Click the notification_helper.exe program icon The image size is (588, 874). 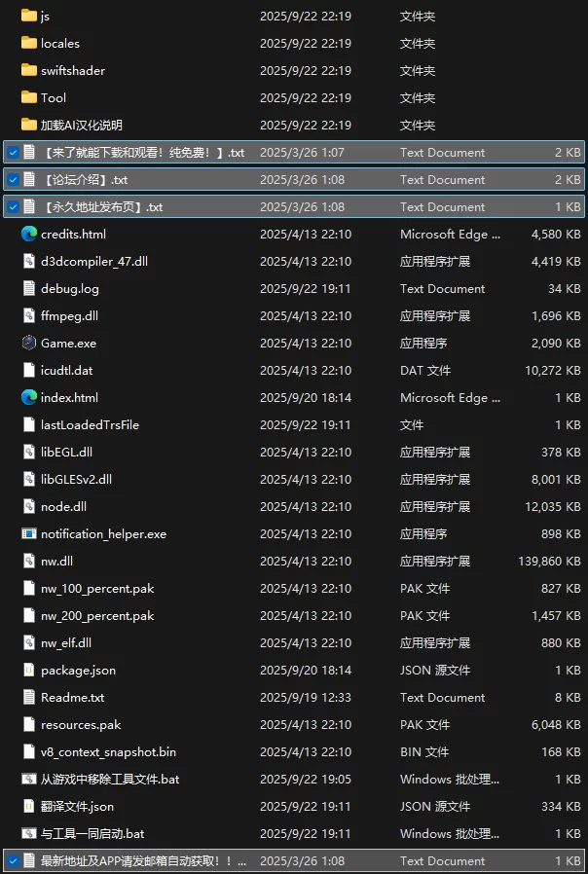pyautogui.click(x=29, y=534)
